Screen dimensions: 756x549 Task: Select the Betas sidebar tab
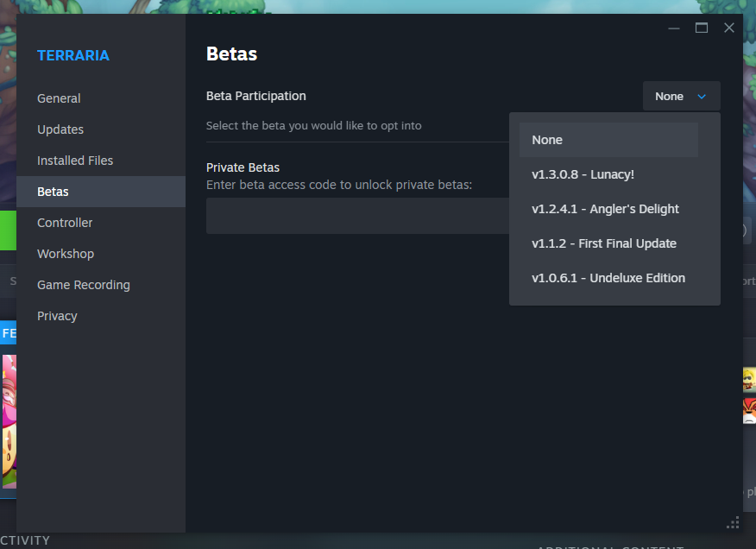click(54, 192)
